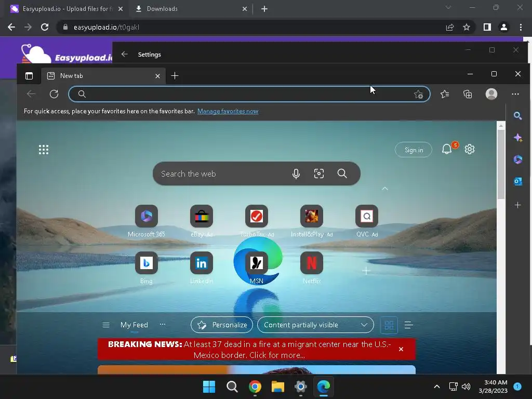Open Edge Favorites list icon
The width and height of the screenshot is (532, 399).
445,94
